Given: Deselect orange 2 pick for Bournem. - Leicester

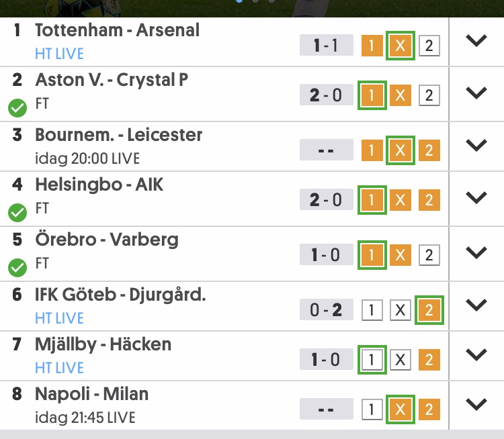Looking at the screenshot, I should pos(429,150).
